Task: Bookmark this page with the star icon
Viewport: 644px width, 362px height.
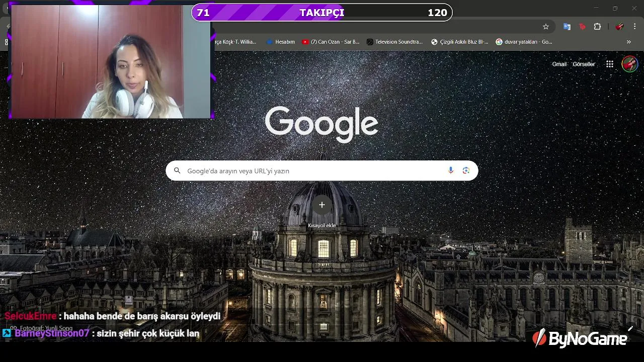Action: click(545, 27)
